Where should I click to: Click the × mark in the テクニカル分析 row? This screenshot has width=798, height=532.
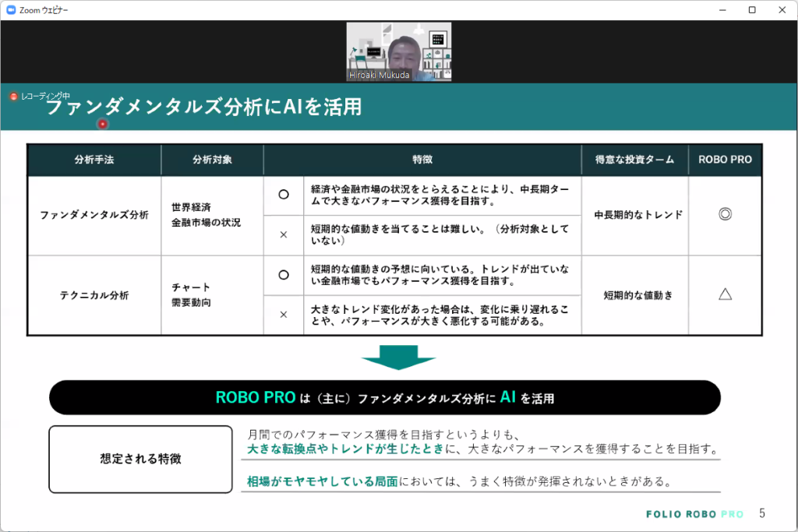point(284,315)
